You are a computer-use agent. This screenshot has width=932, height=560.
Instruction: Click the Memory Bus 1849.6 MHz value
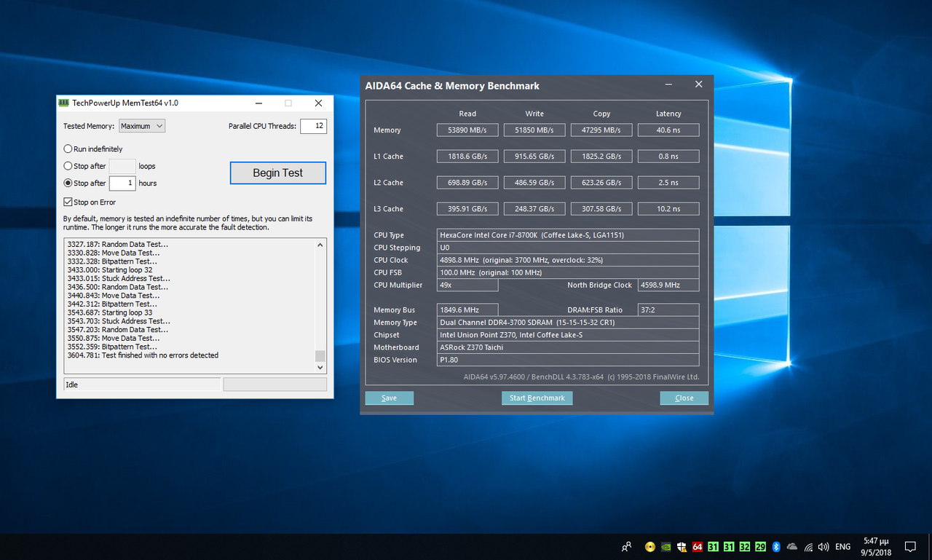pos(467,310)
